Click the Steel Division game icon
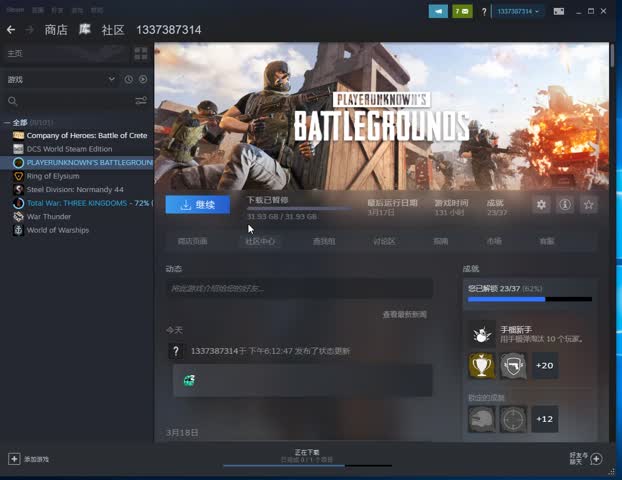 (18, 190)
